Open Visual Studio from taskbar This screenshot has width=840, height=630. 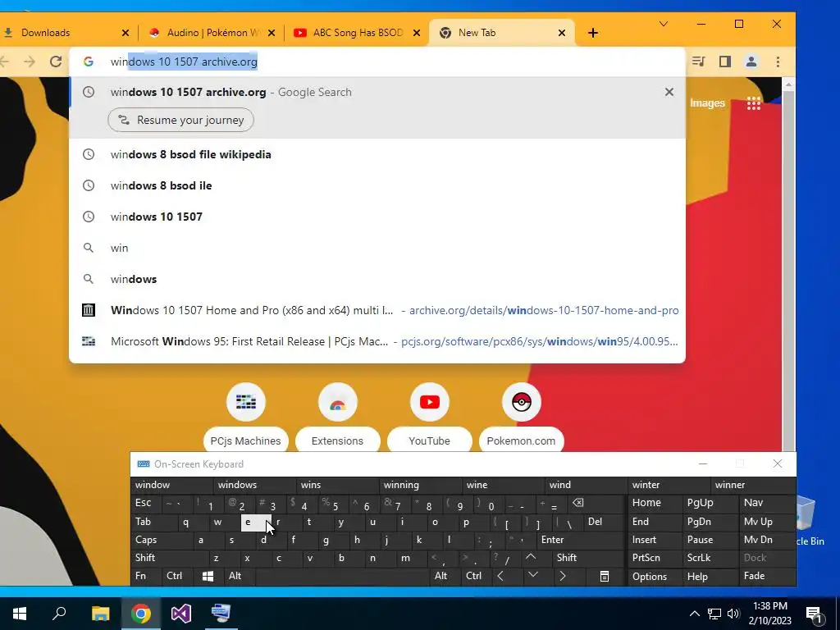pyautogui.click(x=181, y=614)
